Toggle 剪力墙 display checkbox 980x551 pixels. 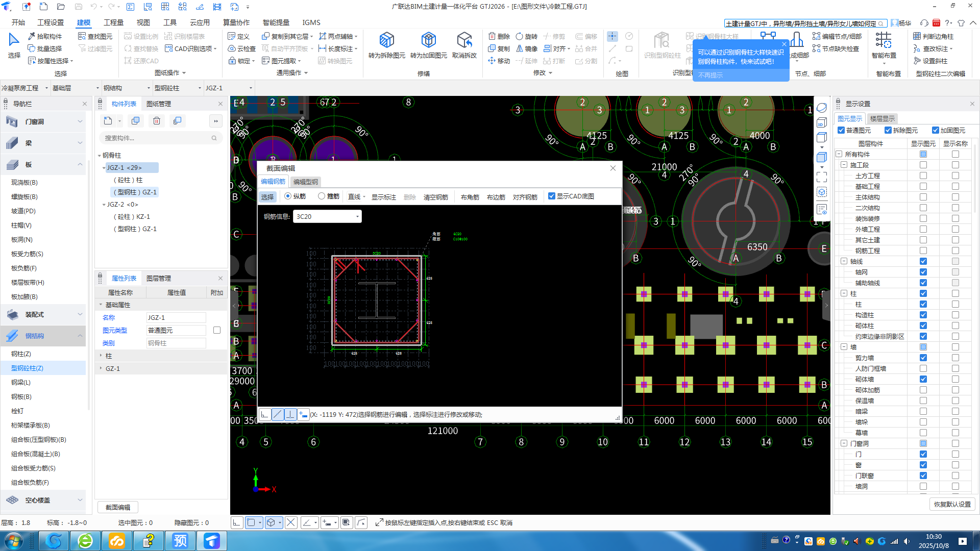(x=923, y=358)
